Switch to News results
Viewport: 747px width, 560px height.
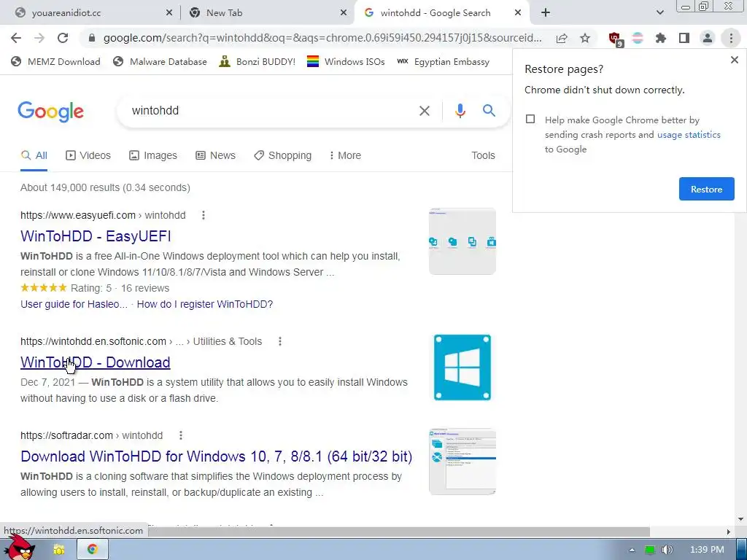215,156
